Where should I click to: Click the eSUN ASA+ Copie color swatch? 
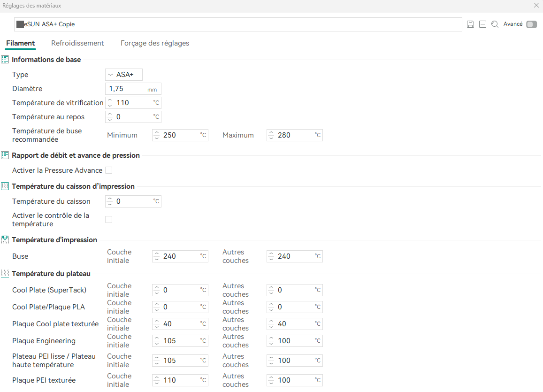[x=20, y=24]
